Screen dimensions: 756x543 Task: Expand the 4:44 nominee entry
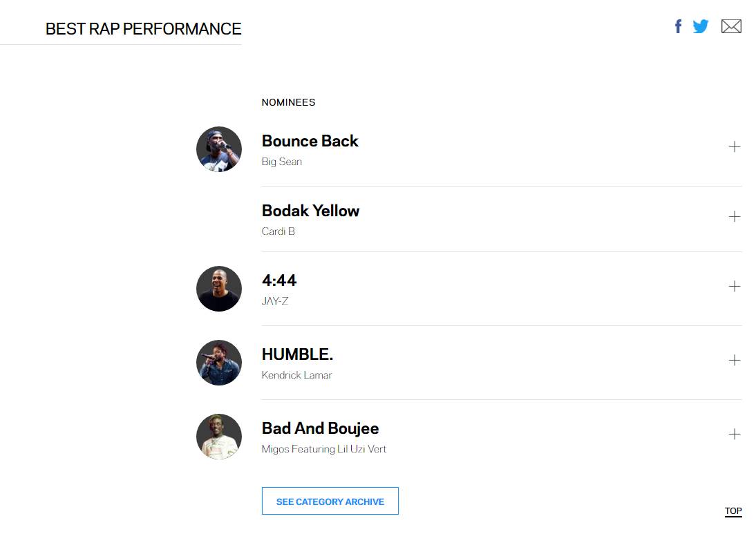coord(735,286)
